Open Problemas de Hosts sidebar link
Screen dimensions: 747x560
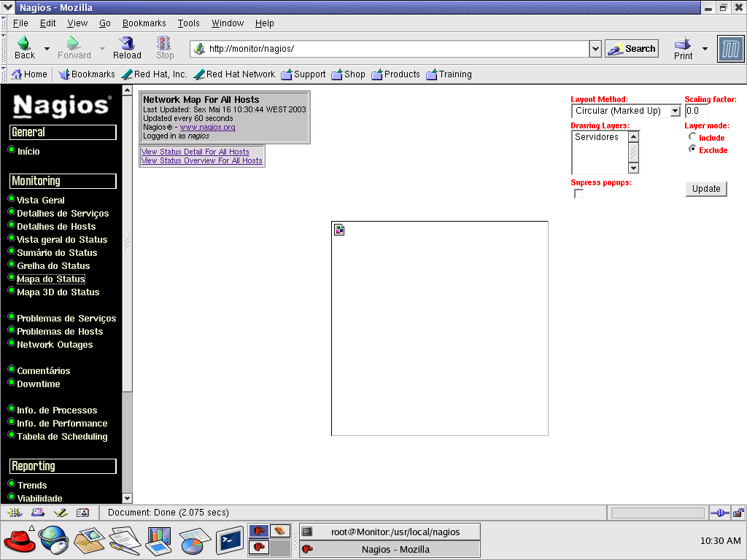(x=60, y=332)
